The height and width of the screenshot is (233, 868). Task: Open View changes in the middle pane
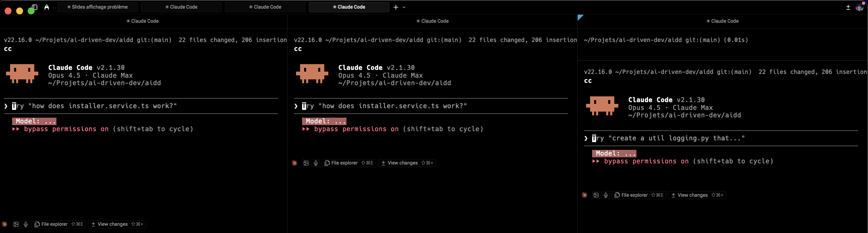(408, 163)
